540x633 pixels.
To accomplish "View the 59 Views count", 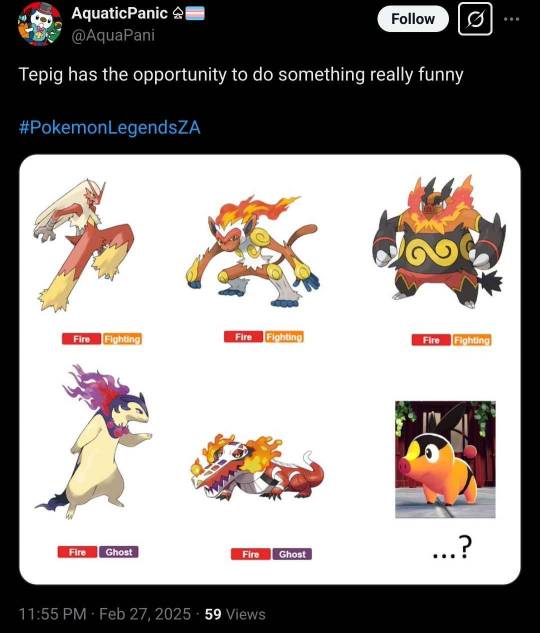I will pos(235,614).
